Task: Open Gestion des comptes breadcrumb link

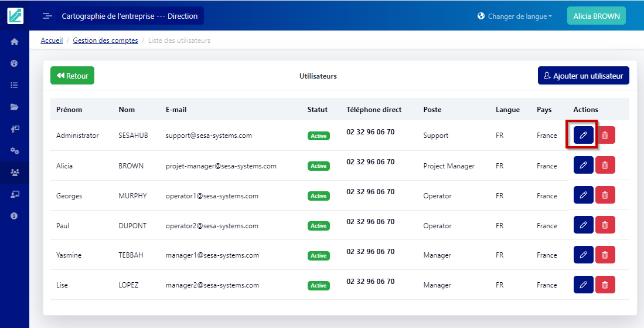Action: coord(105,40)
